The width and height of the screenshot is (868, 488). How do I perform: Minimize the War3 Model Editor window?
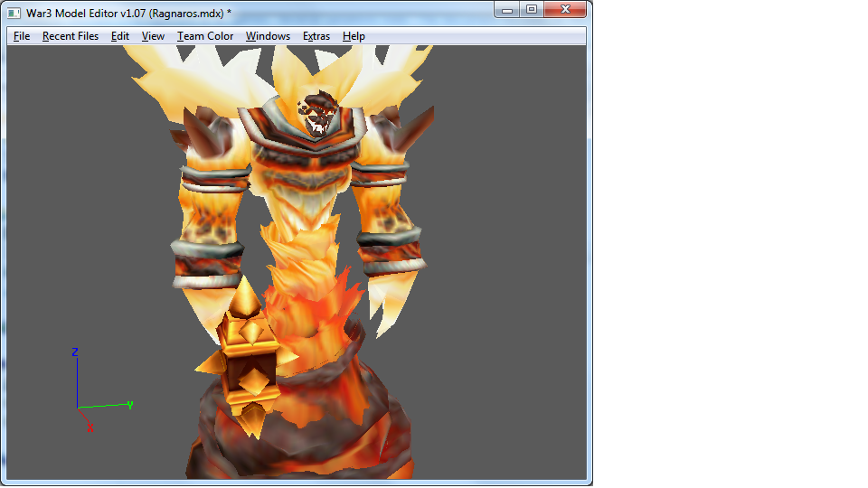tap(506, 10)
